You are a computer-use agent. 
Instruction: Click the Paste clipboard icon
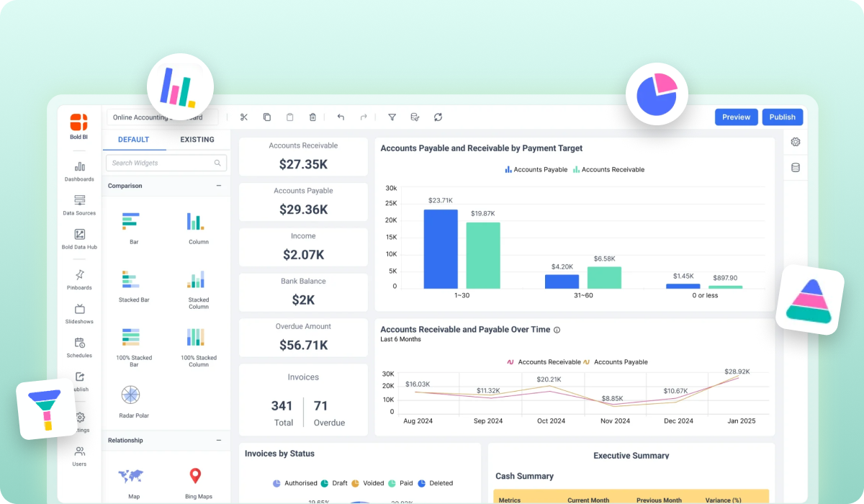point(290,117)
